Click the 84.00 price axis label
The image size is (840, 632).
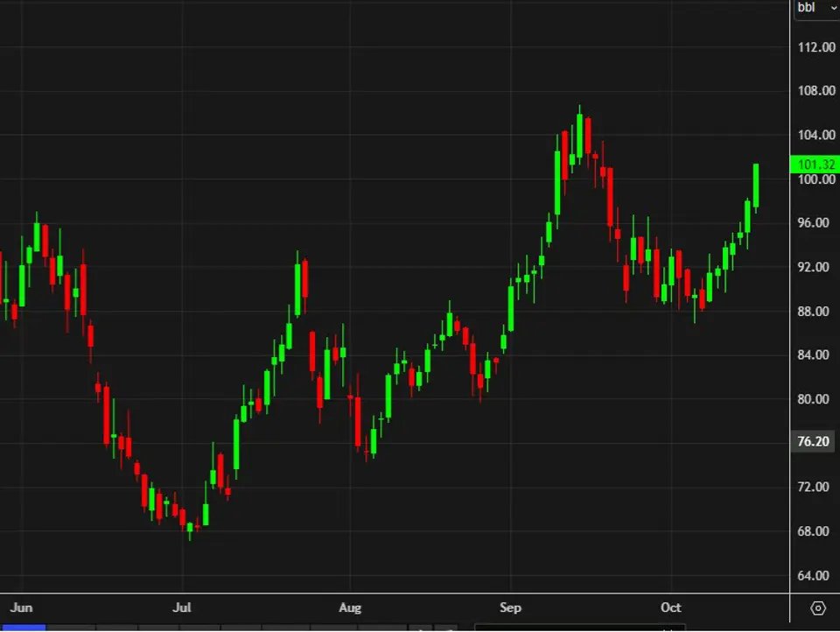(813, 355)
